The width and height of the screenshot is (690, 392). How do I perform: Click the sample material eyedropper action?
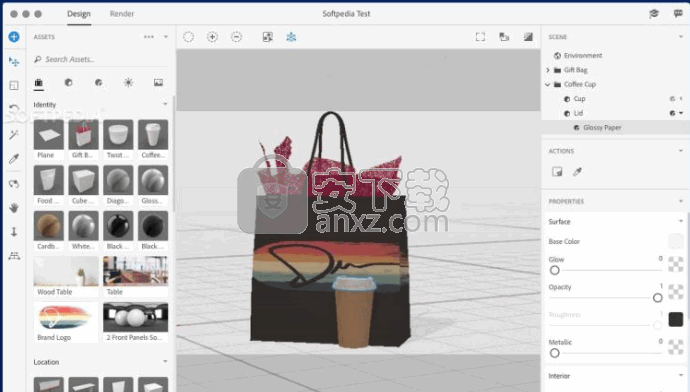[577, 172]
